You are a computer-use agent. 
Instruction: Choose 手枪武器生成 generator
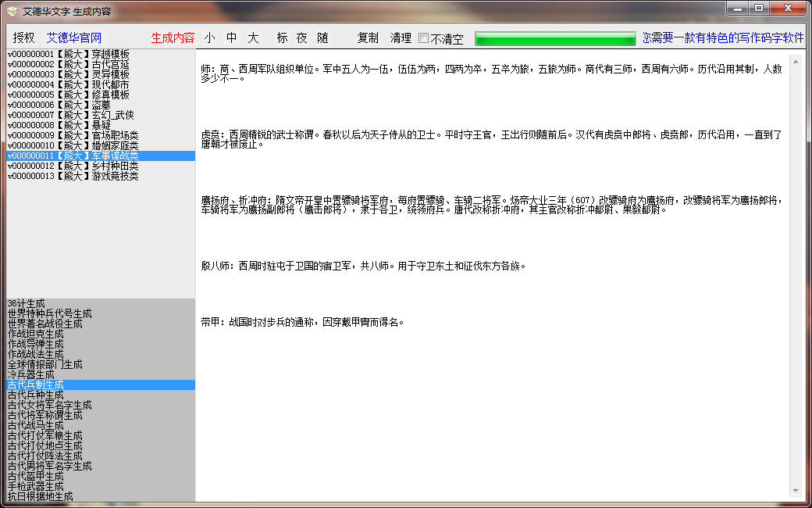[101, 487]
